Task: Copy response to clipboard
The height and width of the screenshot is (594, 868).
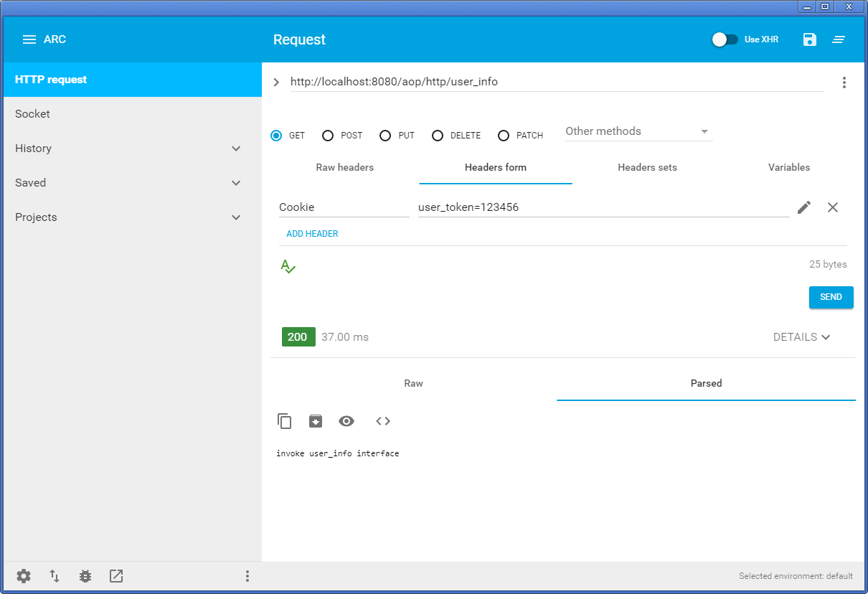Action: (285, 421)
